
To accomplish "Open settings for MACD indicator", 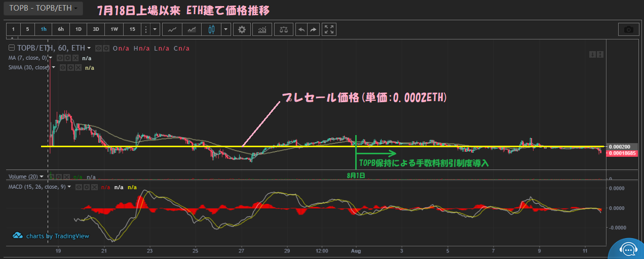I will [x=86, y=187].
